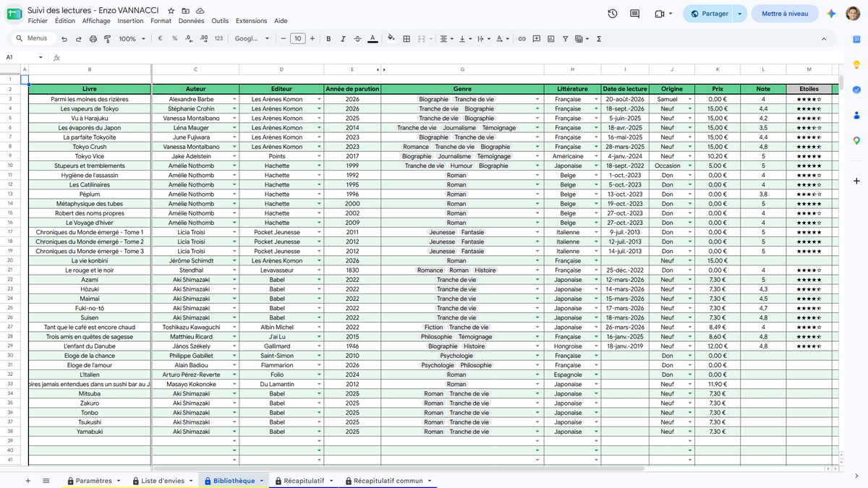Select the cell 'Tokyo Vice'
Viewport: 868px width, 488px height.
(x=90, y=156)
